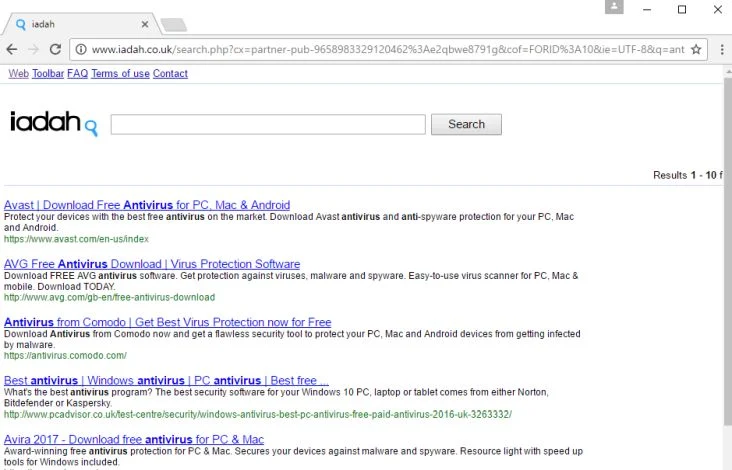
Task: Click the pcadvisor.co.uk URL text
Action: click(258, 414)
